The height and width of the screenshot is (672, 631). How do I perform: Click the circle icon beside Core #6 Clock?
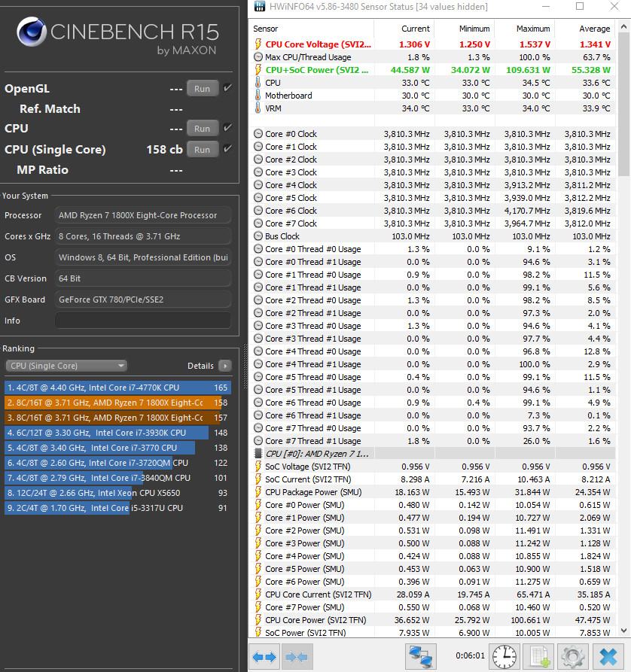(258, 211)
